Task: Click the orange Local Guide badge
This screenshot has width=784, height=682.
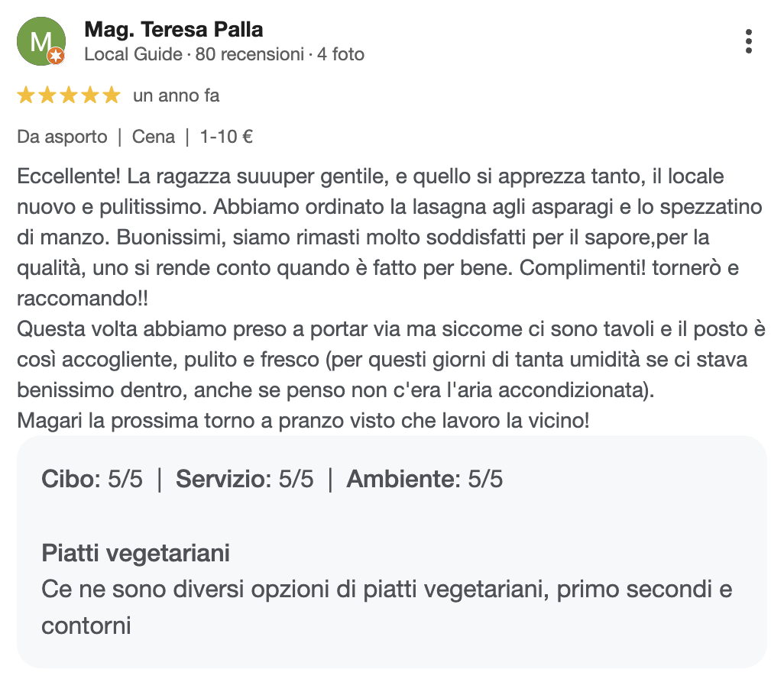Action: click(x=57, y=57)
